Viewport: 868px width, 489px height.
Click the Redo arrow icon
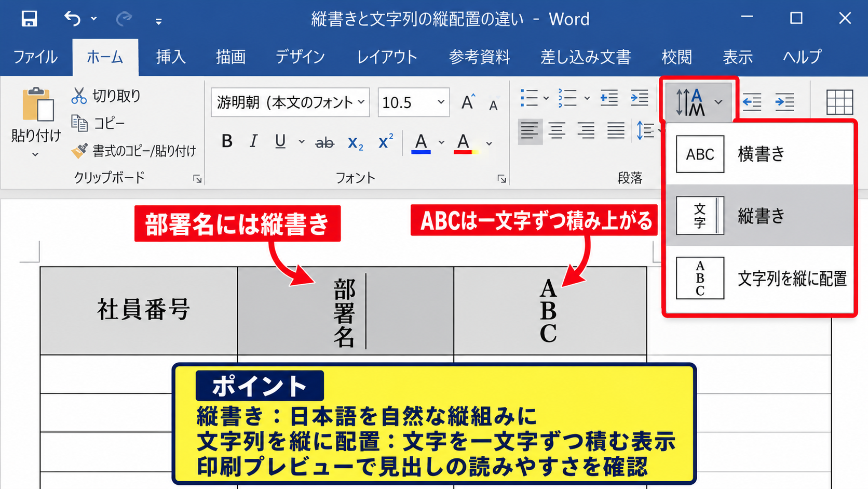[x=124, y=19]
